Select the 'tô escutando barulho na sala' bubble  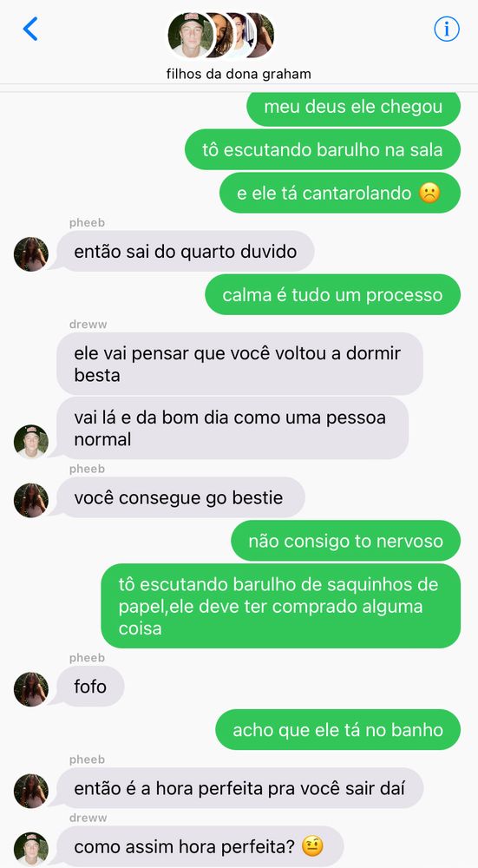coord(323,149)
